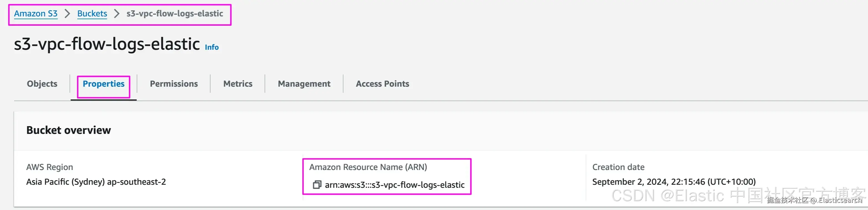Click the AWS Region label
868x210 pixels.
49,167
